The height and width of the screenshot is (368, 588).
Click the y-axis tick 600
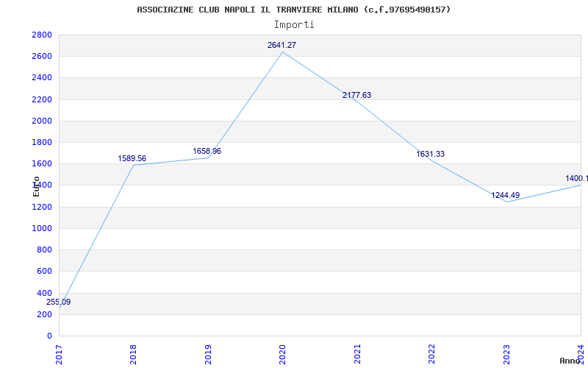(x=45, y=271)
